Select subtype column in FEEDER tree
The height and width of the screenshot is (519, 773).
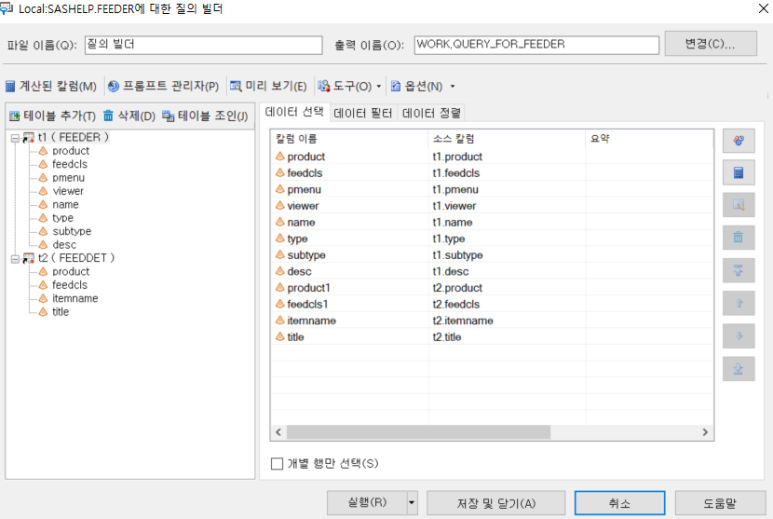(72, 231)
